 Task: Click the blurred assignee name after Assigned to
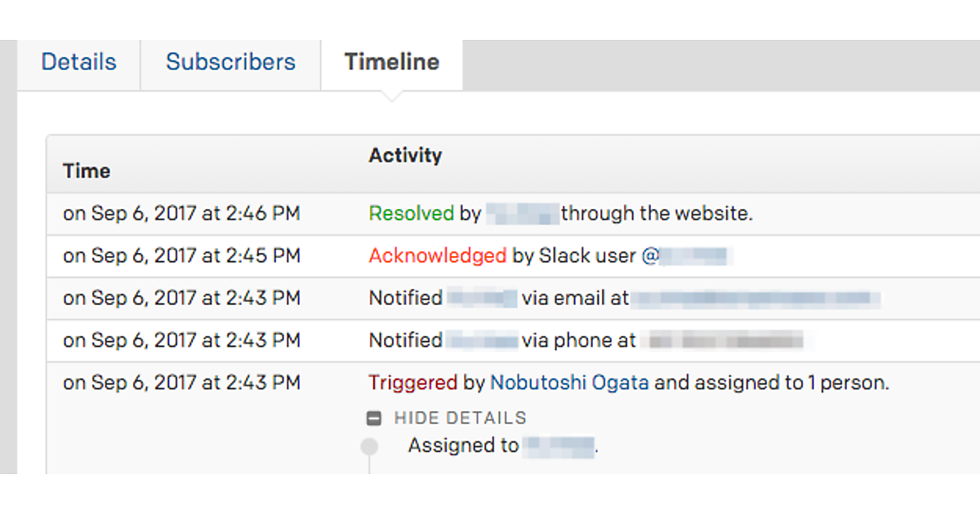559,446
